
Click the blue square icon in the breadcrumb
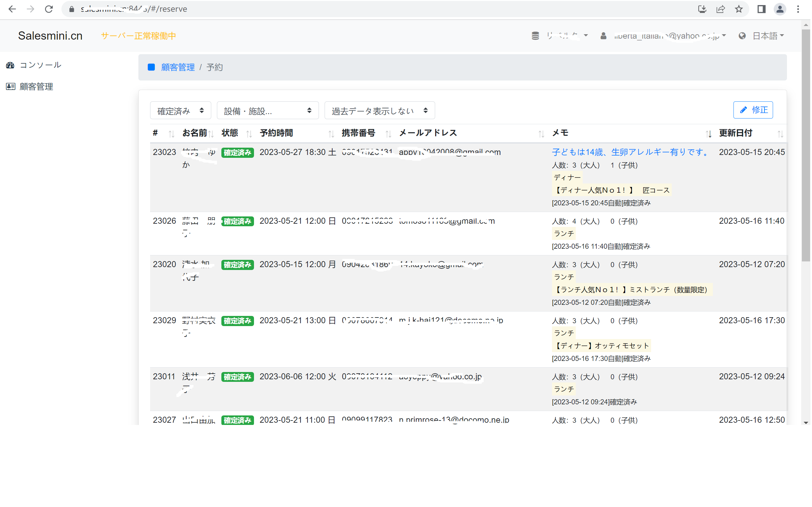coord(151,67)
